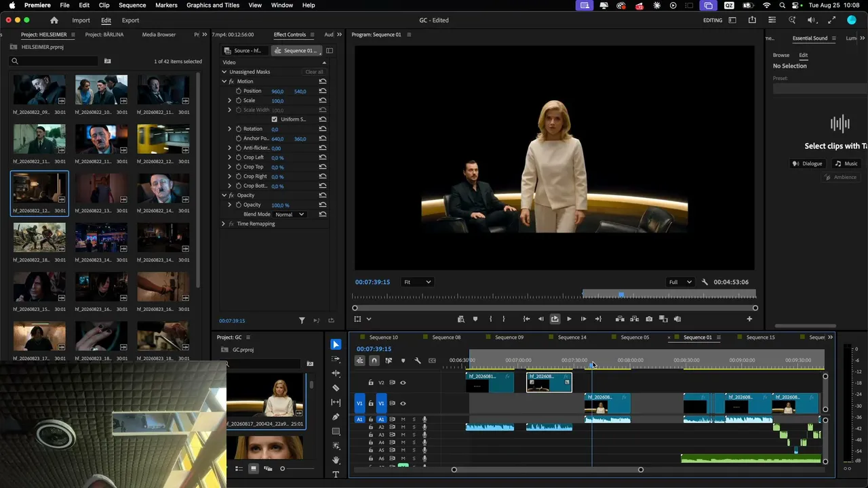Reset the Position parameter
Viewport: 868px width, 488px height.
coord(323,91)
